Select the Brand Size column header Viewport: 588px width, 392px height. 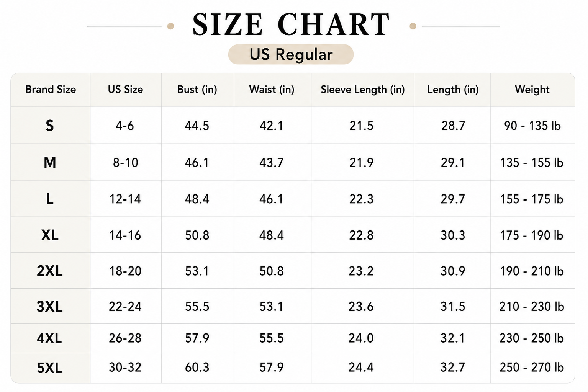[x=51, y=90]
